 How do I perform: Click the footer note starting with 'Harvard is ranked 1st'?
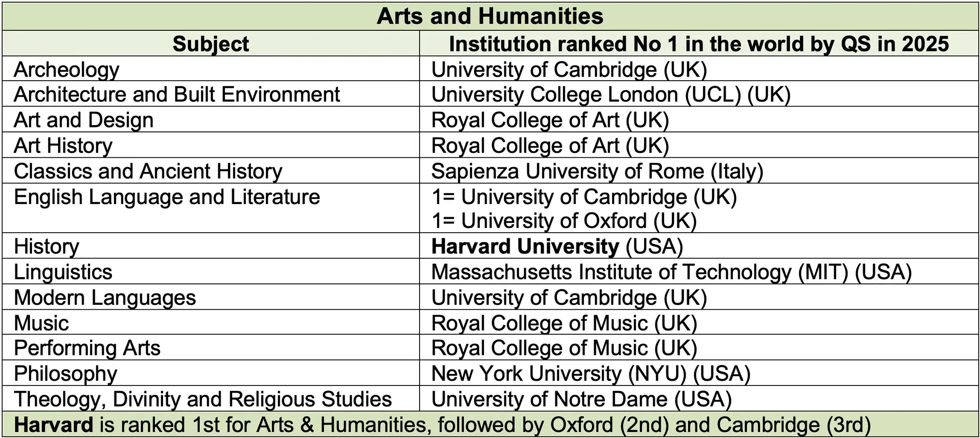pyautogui.click(x=442, y=425)
